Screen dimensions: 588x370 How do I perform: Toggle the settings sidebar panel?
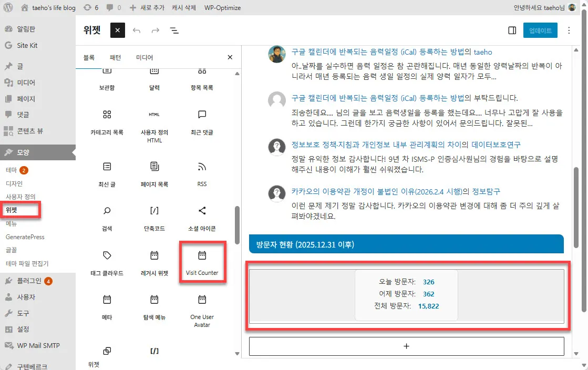pyautogui.click(x=512, y=30)
